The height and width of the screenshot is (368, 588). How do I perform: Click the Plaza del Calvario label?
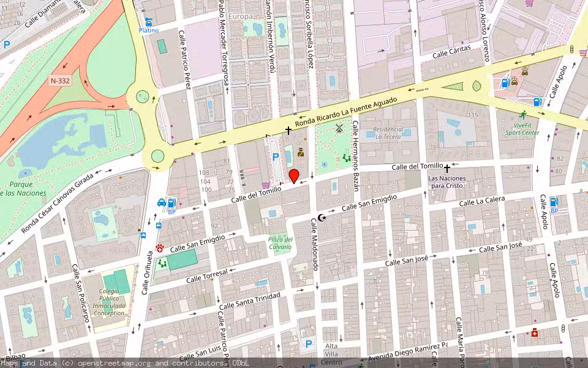(x=280, y=243)
